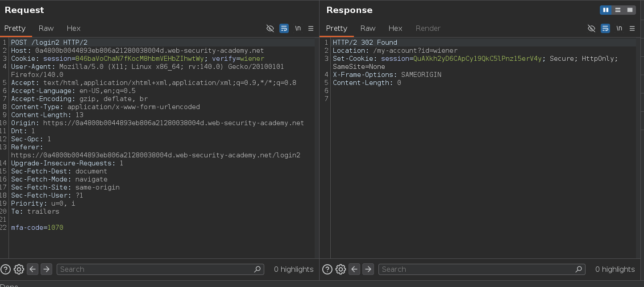Viewport: 644px width, 287px height.
Task: Click the mfa-code=1070 body parameter
Action: click(37, 228)
